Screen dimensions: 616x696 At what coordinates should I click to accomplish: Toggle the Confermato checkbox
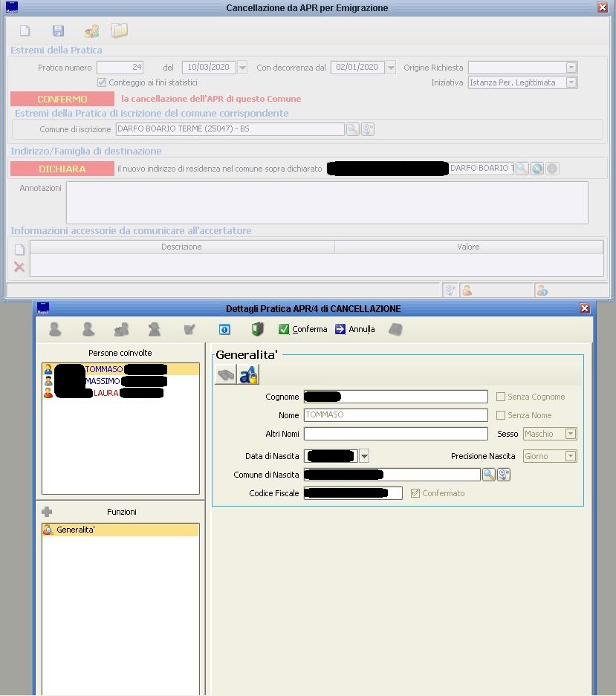[415, 493]
